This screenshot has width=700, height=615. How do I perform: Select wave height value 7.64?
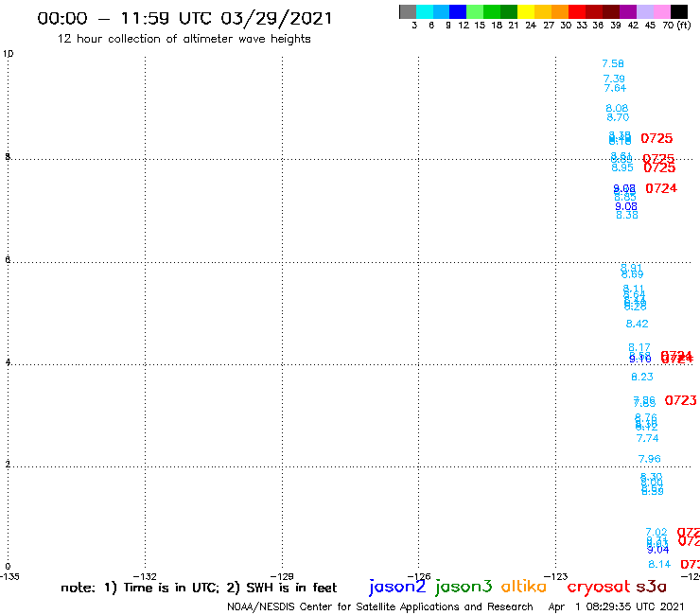[615, 88]
